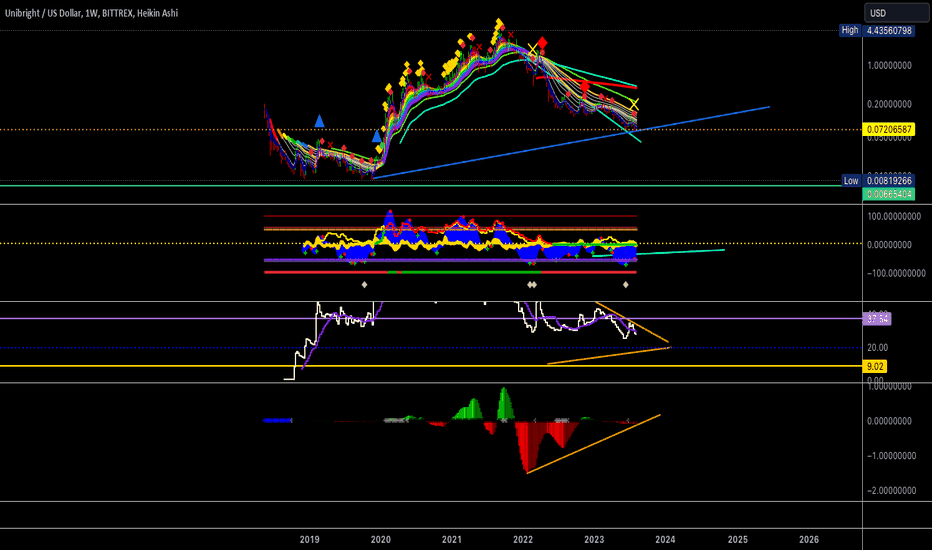
Task: Click the yellow current price label 0.07206587
Action: [889, 129]
